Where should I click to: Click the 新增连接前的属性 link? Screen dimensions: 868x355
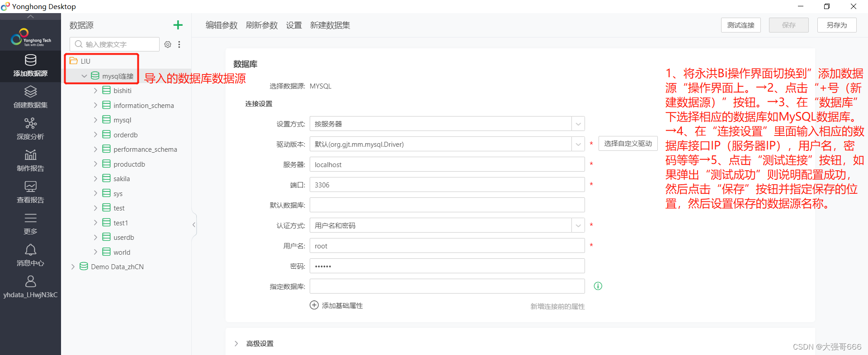coord(557,306)
